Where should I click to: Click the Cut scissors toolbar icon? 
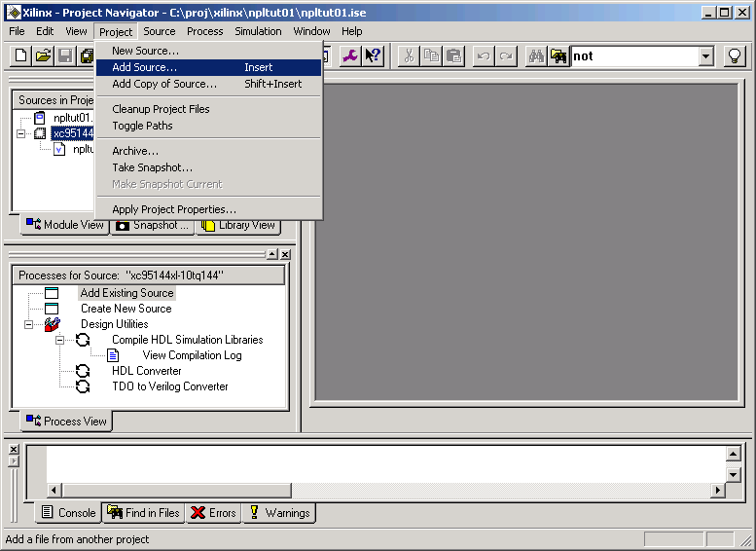[410, 56]
